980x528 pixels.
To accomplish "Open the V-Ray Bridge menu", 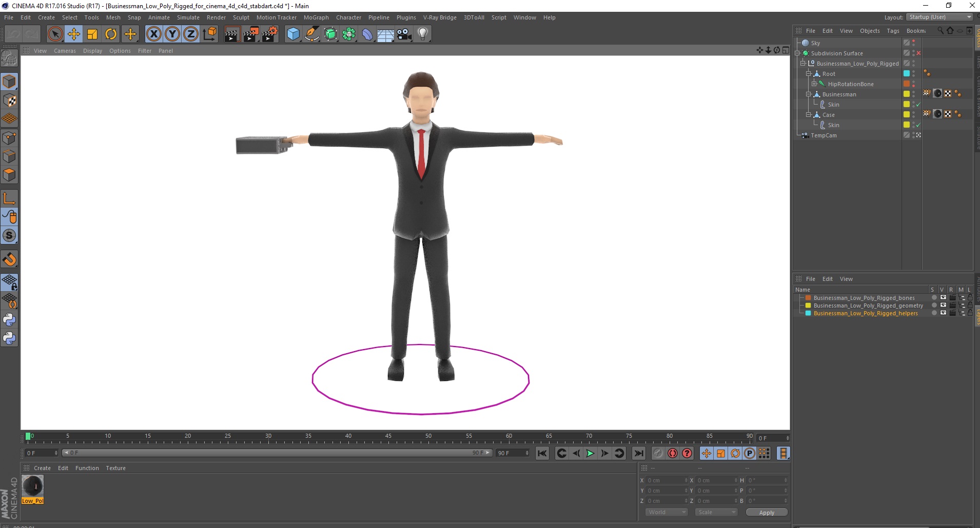I will (440, 17).
